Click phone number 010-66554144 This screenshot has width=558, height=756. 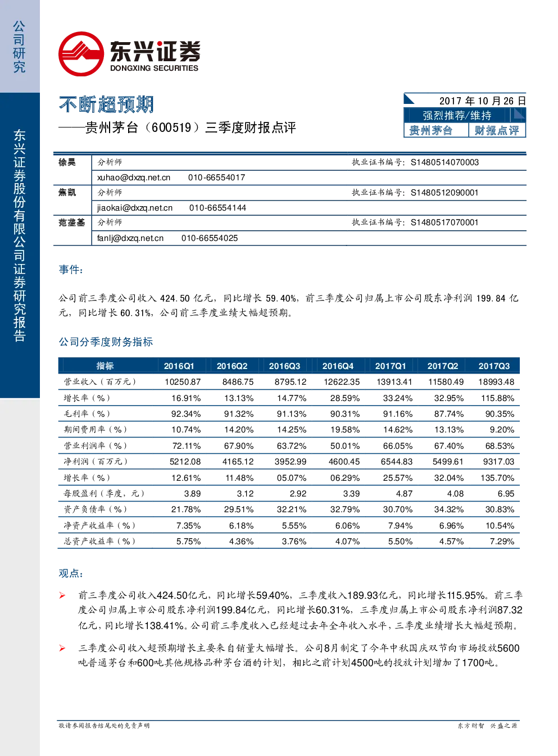[217, 208]
